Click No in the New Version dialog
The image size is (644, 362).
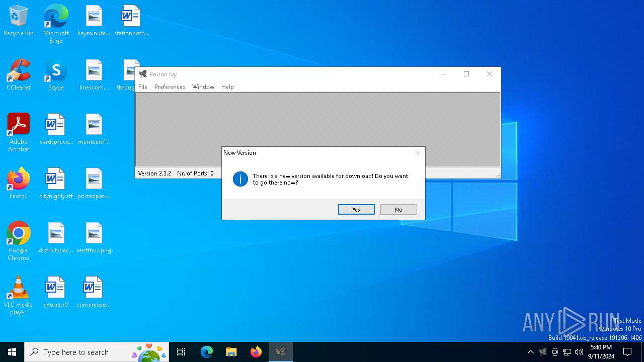pos(398,210)
